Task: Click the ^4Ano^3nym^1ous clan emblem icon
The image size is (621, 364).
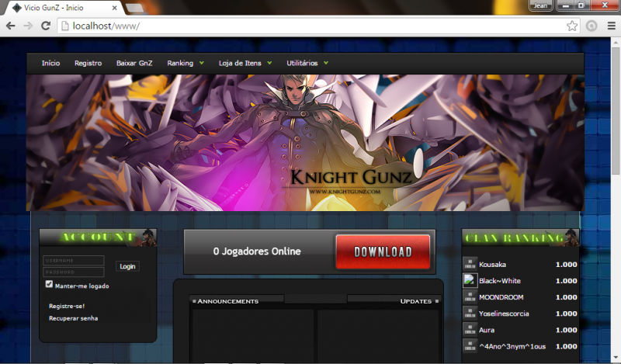Action: (x=470, y=346)
